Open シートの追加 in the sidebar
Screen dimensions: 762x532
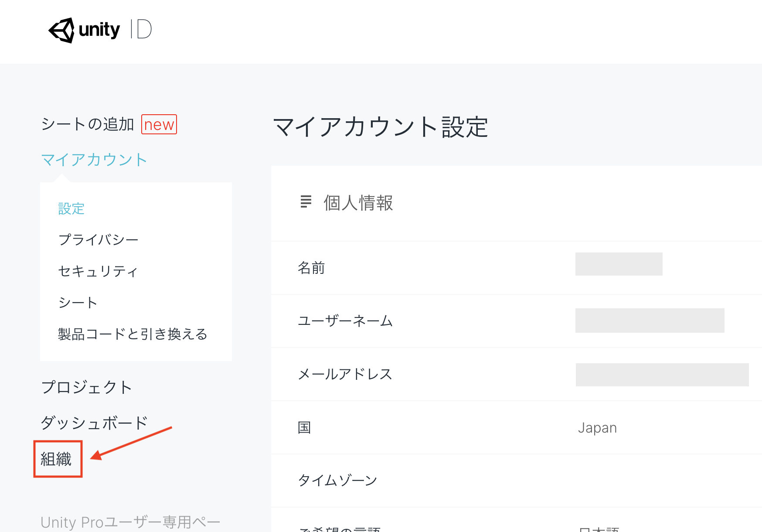pos(88,124)
